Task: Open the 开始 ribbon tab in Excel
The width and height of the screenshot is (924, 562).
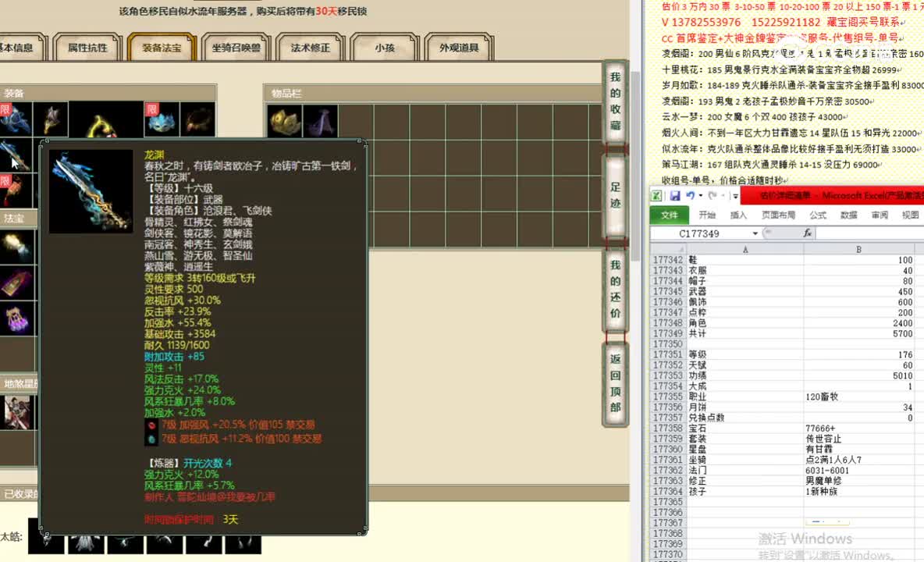Action: pyautogui.click(x=707, y=215)
